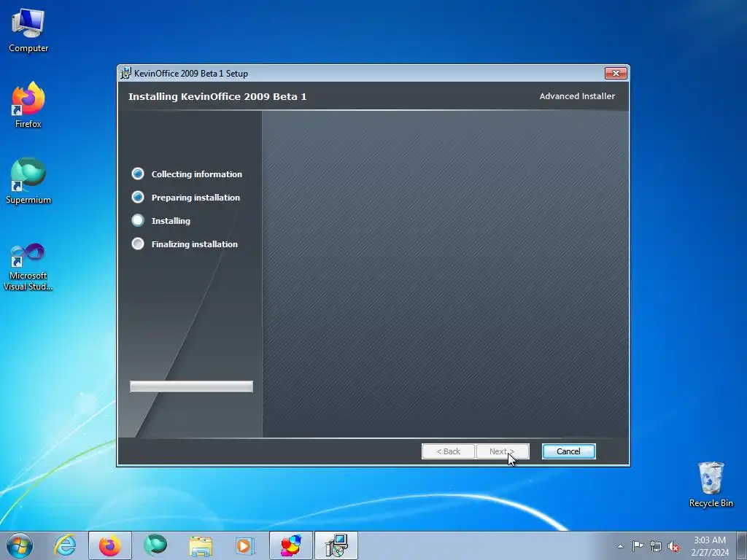Viewport: 747px width, 560px height.
Task: Launch Internet Explorer from the taskbar
Action: [x=65, y=545]
